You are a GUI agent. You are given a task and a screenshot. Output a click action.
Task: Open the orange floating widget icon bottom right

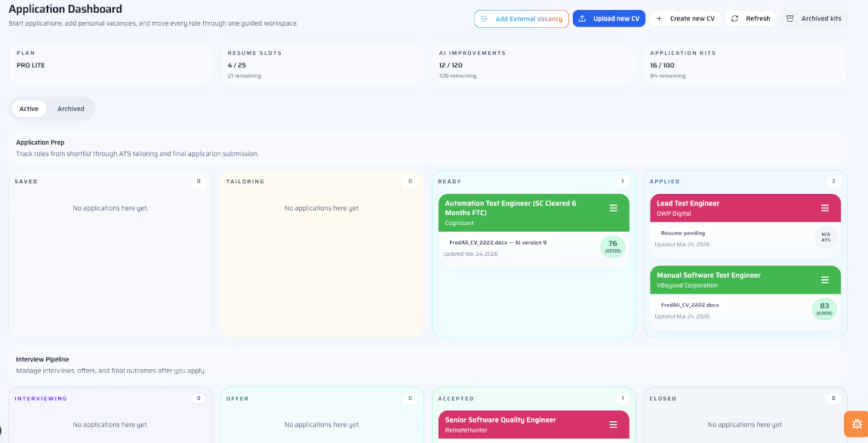click(856, 424)
